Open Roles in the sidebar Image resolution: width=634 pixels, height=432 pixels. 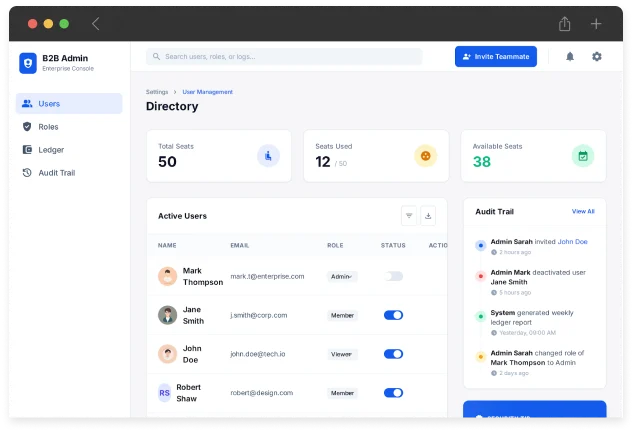pyautogui.click(x=48, y=127)
